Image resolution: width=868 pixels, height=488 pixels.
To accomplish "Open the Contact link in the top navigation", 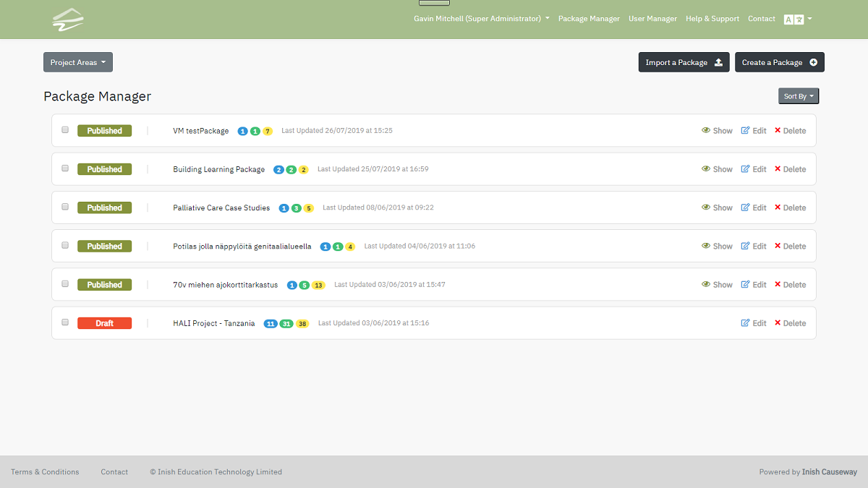I will (x=762, y=19).
